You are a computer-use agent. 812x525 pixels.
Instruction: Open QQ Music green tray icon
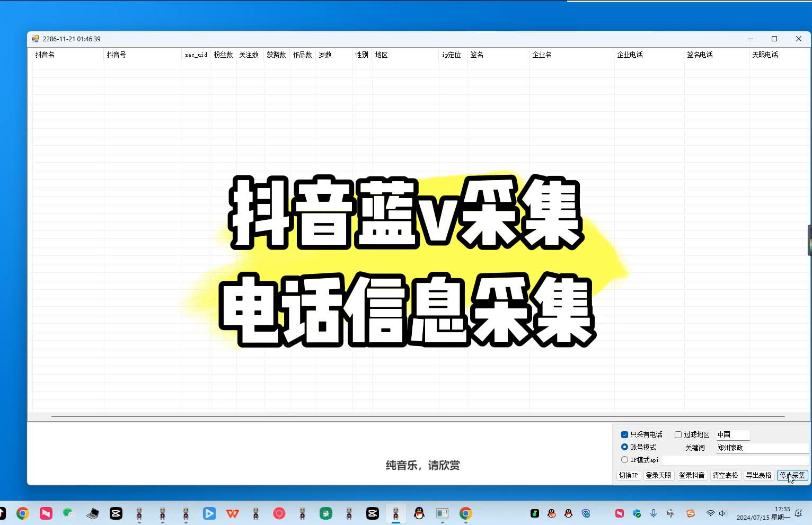535,513
